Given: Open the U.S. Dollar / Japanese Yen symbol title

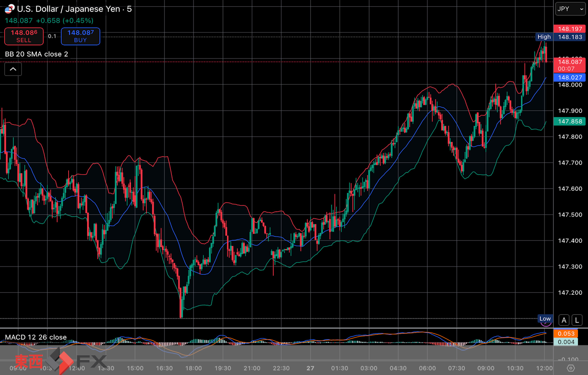Looking at the screenshot, I should click(x=74, y=9).
